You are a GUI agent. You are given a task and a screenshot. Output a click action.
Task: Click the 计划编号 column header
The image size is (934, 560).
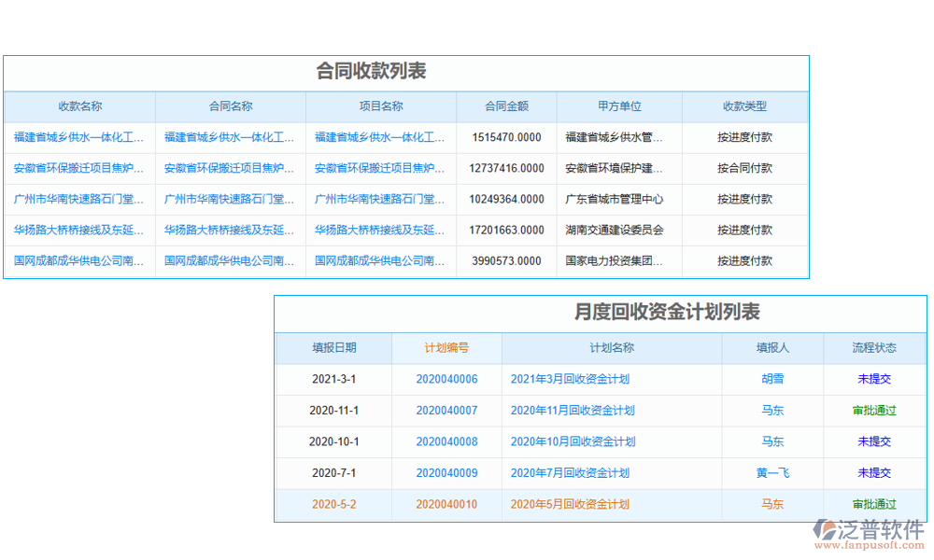(446, 348)
